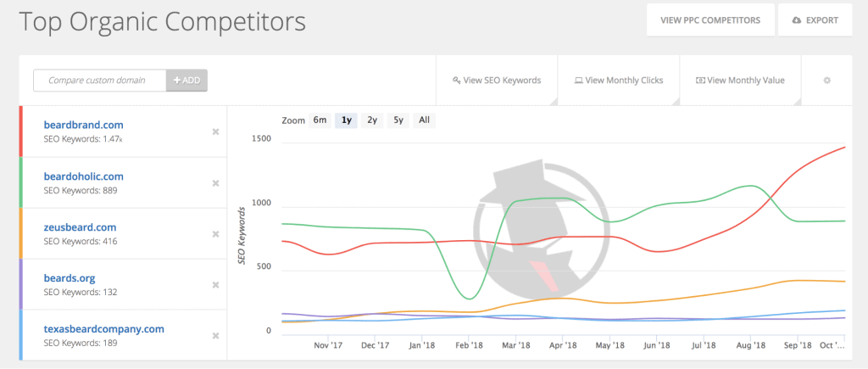Screen dimensions: 868x369
Task: Focus the Compare custom domain field
Action: (x=99, y=81)
